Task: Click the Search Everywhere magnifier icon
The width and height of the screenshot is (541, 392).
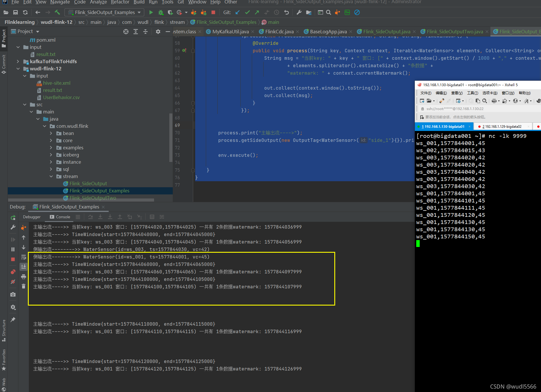Action: tap(329, 12)
